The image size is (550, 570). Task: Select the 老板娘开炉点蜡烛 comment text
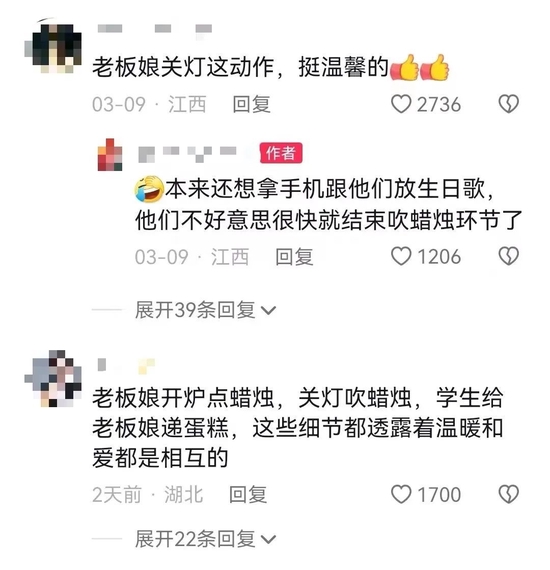(x=297, y=428)
